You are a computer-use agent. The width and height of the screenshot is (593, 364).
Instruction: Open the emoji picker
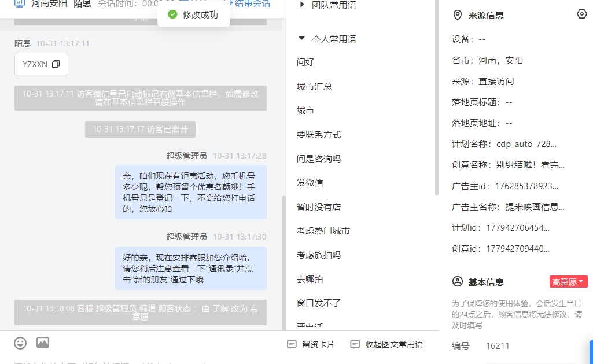(20, 343)
